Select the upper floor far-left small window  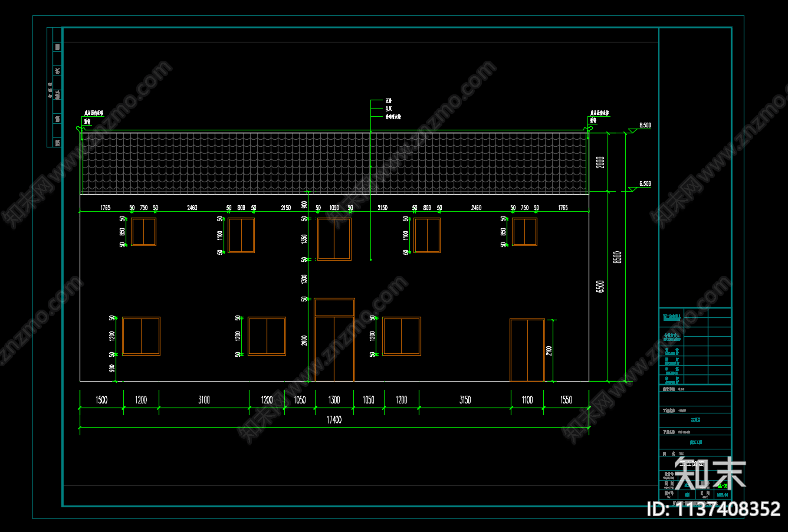(x=143, y=232)
